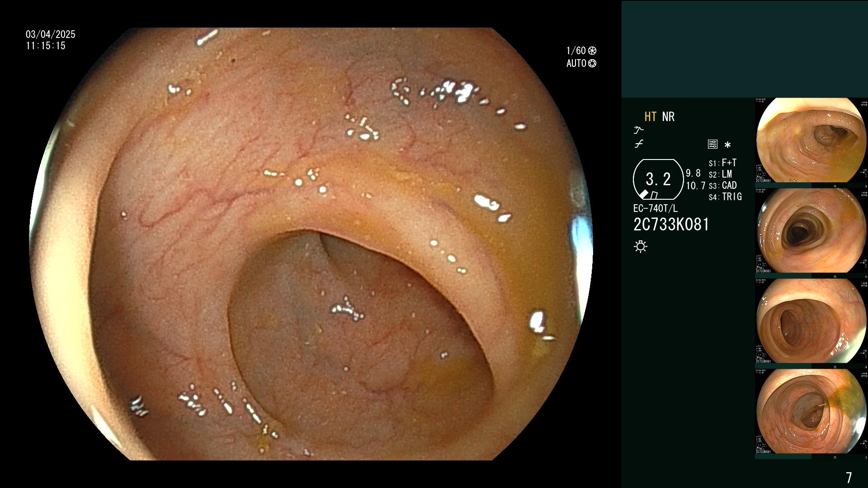Click the NR noise reduction label
Viewport: 868px width, 488px height.
click(668, 117)
